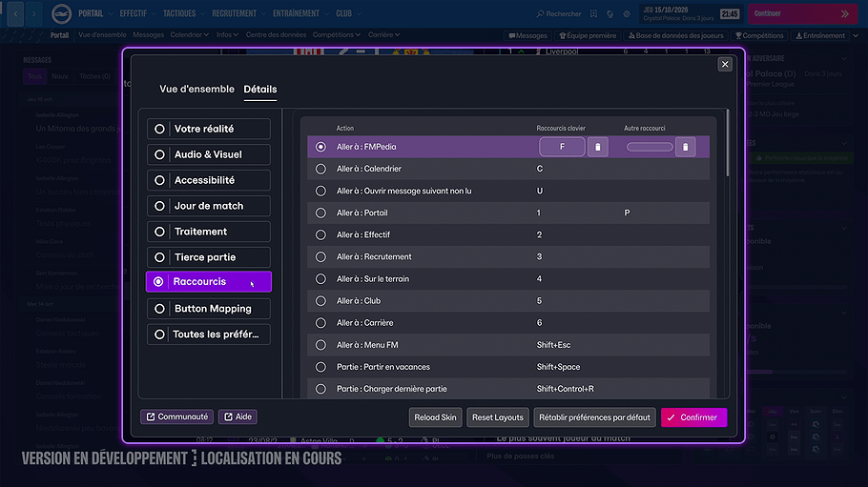Switch to the Détails tab
This screenshot has width=868, height=487.
point(260,89)
